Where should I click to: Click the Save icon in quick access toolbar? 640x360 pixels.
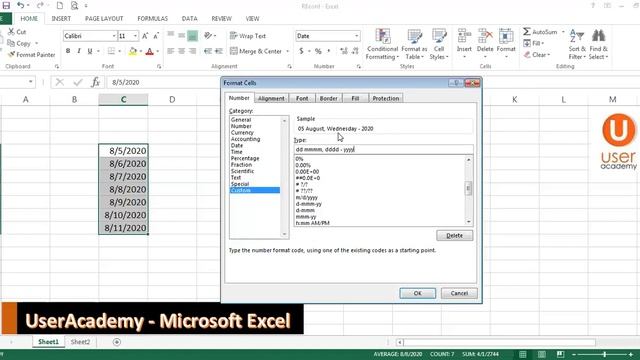coord(6,6)
